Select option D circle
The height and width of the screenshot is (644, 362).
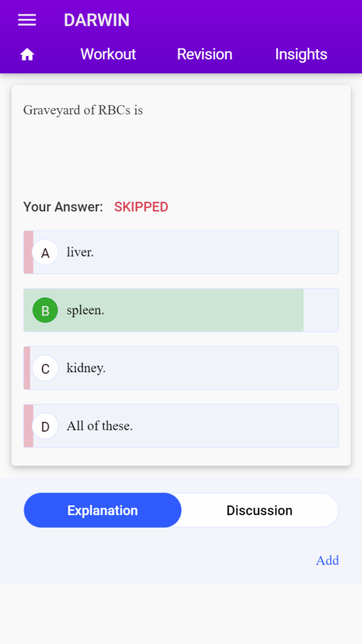pos(45,426)
